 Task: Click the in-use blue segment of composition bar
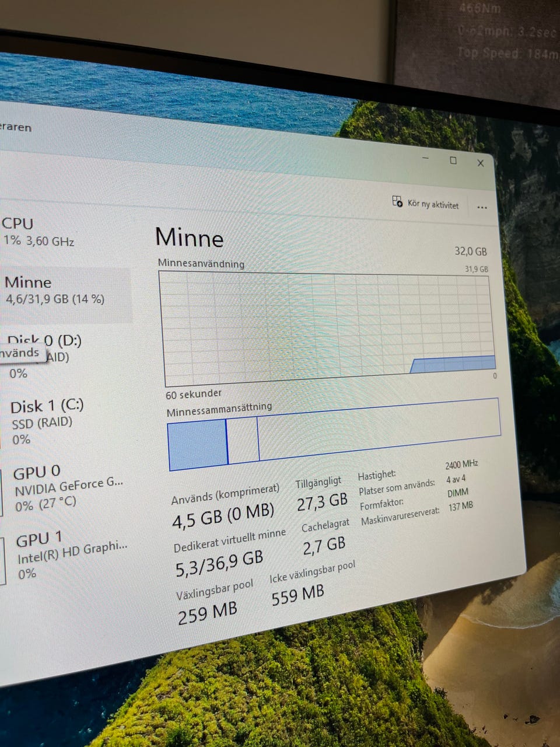(197, 444)
